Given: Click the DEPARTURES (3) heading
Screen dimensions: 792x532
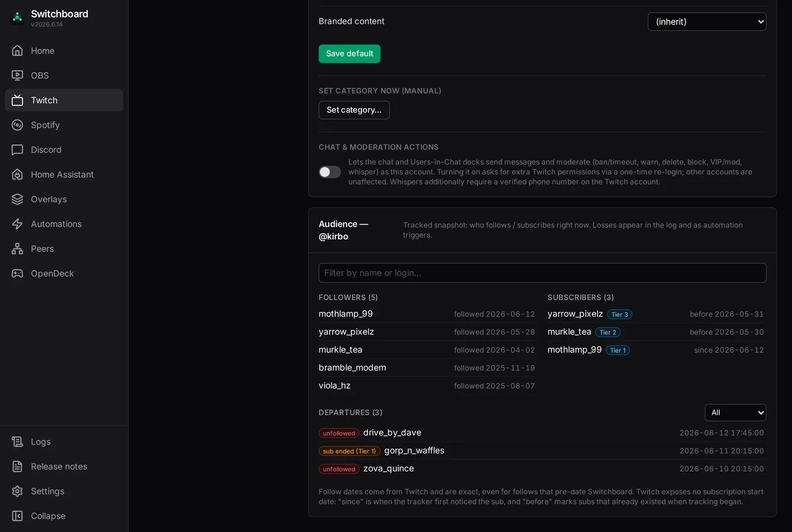Looking at the screenshot, I should pos(350,412).
